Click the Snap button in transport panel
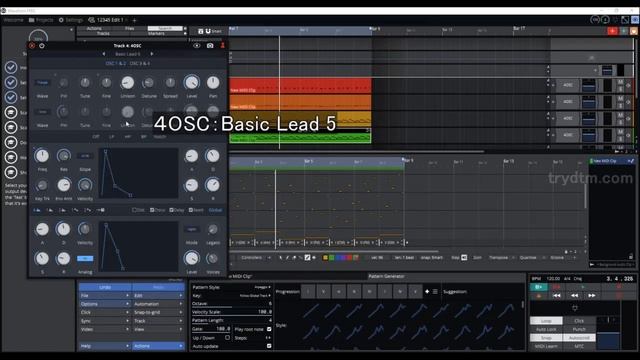640x360 pixels. [x=546, y=338]
